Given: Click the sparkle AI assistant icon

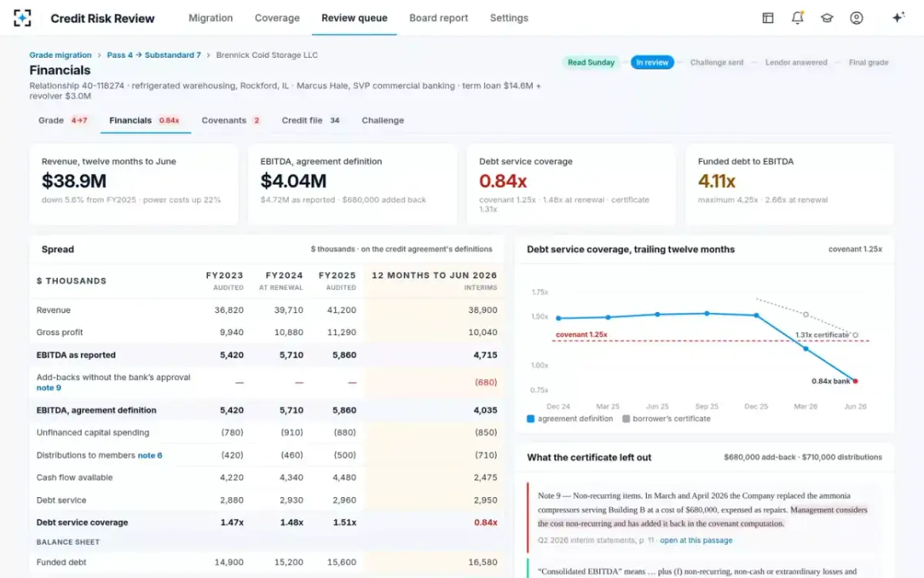Looking at the screenshot, I should (x=898, y=18).
